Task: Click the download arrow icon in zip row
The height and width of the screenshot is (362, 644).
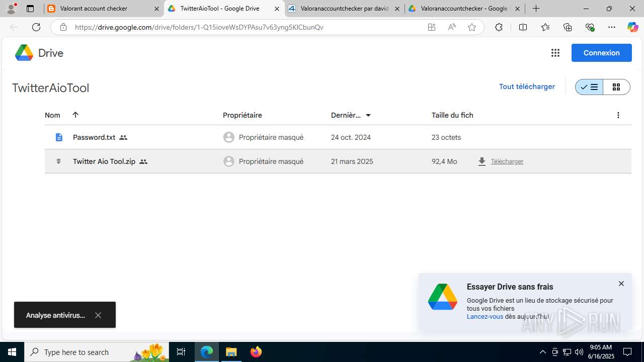Action: [x=482, y=161]
